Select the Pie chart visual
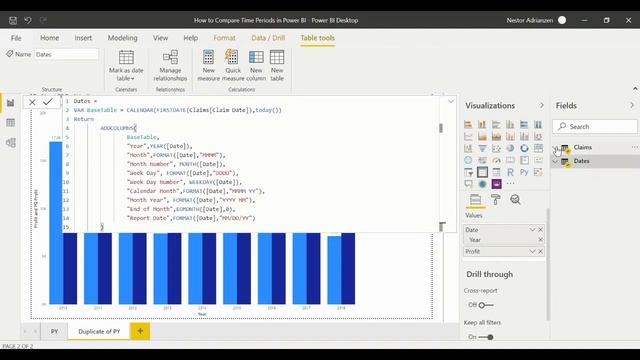 tap(510, 148)
